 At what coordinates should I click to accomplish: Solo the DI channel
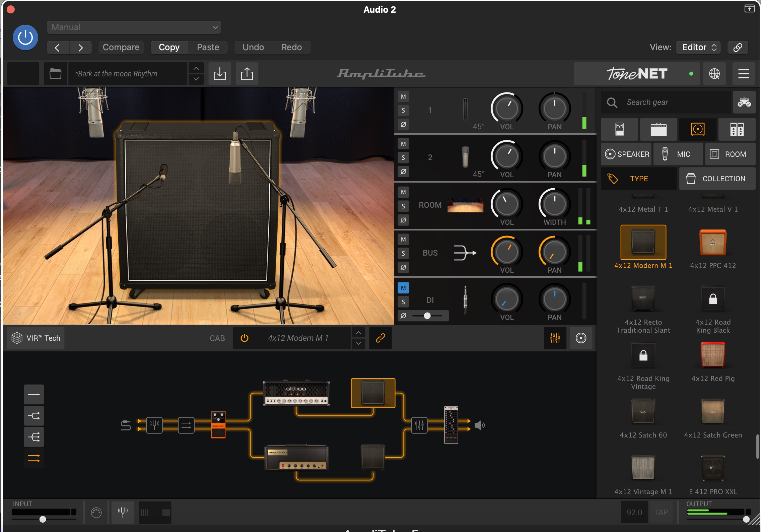pyautogui.click(x=403, y=302)
